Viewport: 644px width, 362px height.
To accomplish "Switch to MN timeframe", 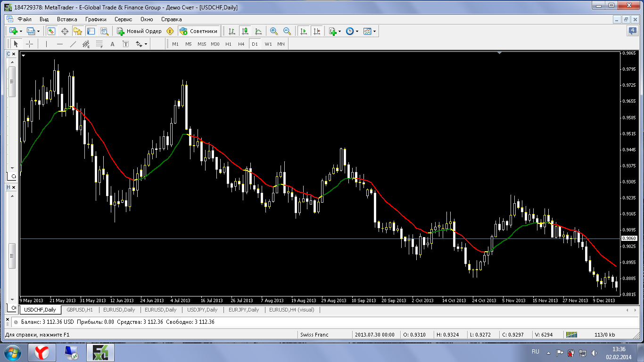I will click(281, 44).
